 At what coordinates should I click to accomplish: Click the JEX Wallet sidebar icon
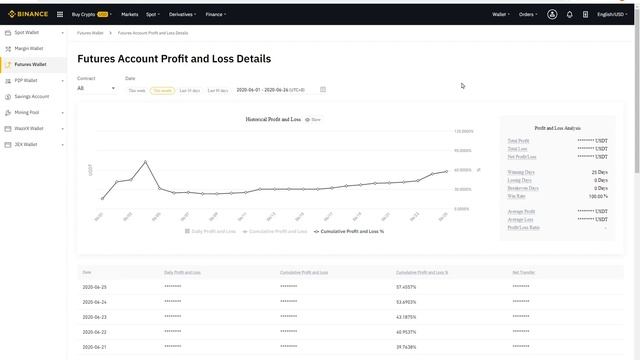tap(8, 144)
